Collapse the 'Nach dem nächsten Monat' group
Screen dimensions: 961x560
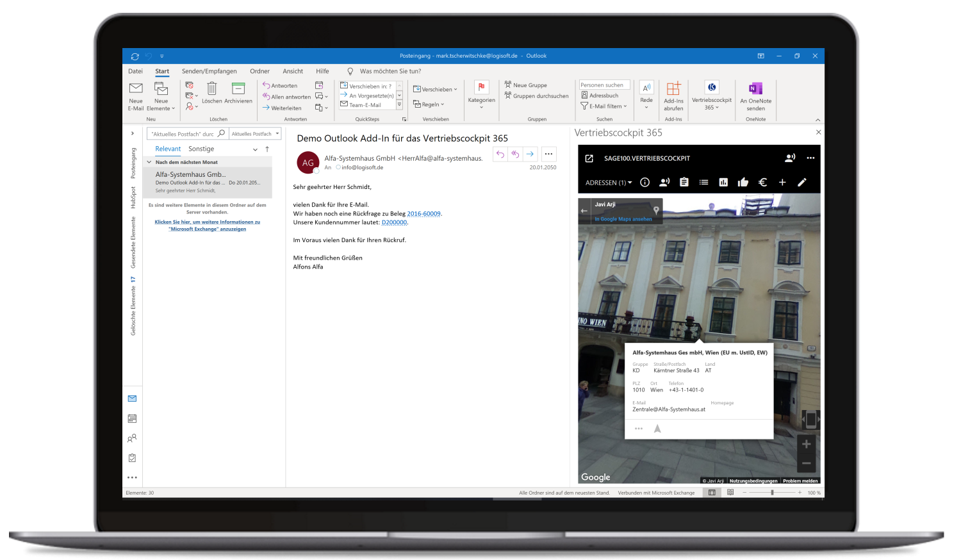click(x=149, y=162)
